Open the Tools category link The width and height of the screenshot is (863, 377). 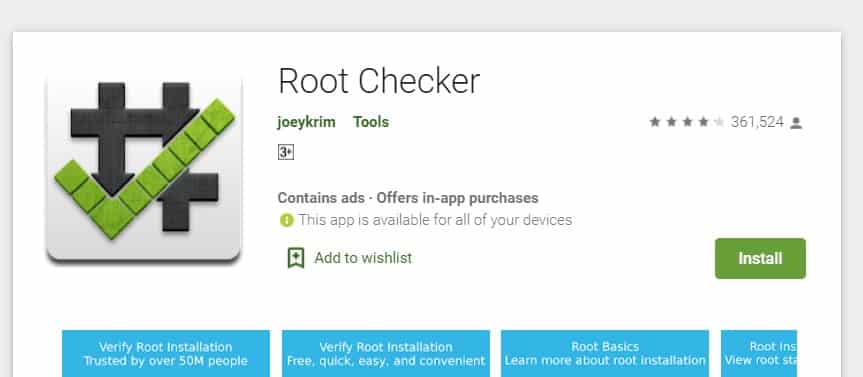[371, 122]
